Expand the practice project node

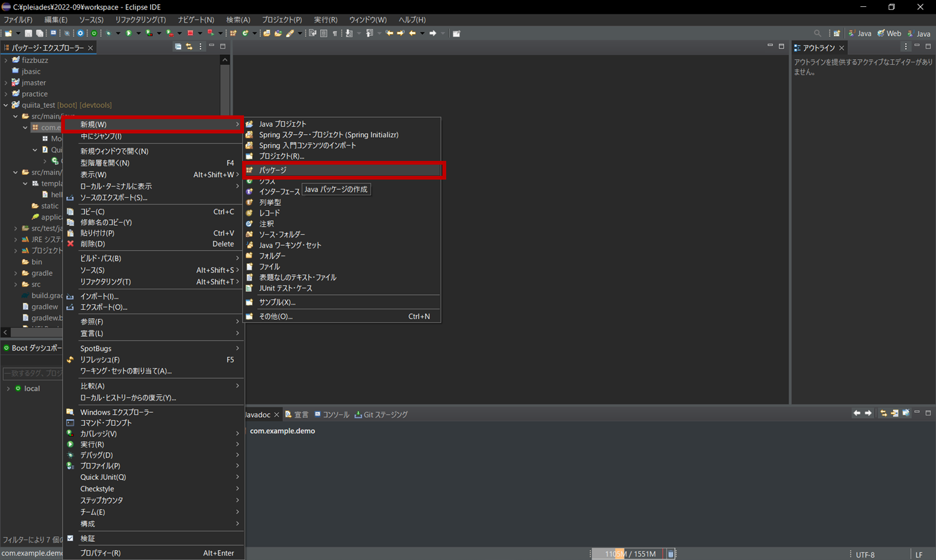click(x=6, y=94)
